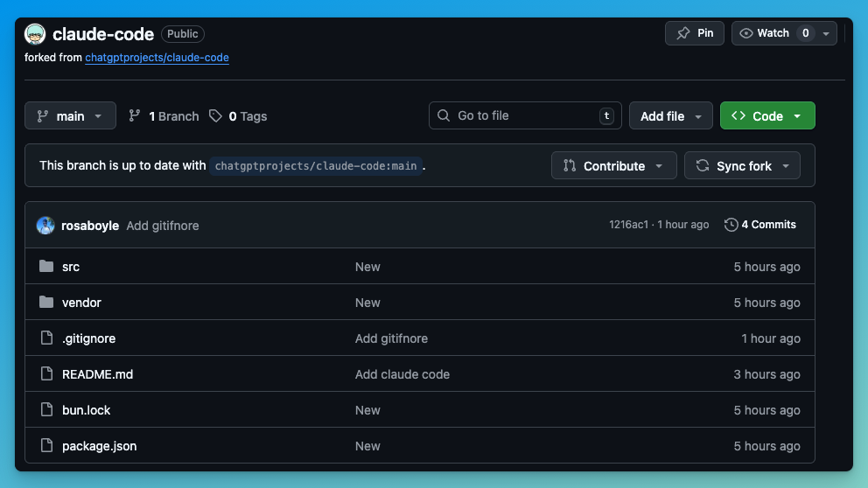Open the README.md file
The image size is (868, 488).
(x=97, y=374)
